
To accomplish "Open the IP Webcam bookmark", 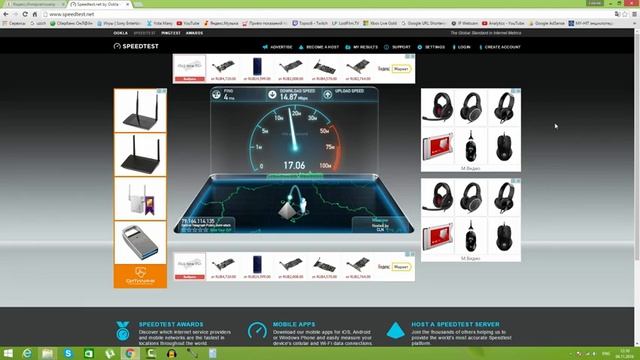I will [464, 23].
